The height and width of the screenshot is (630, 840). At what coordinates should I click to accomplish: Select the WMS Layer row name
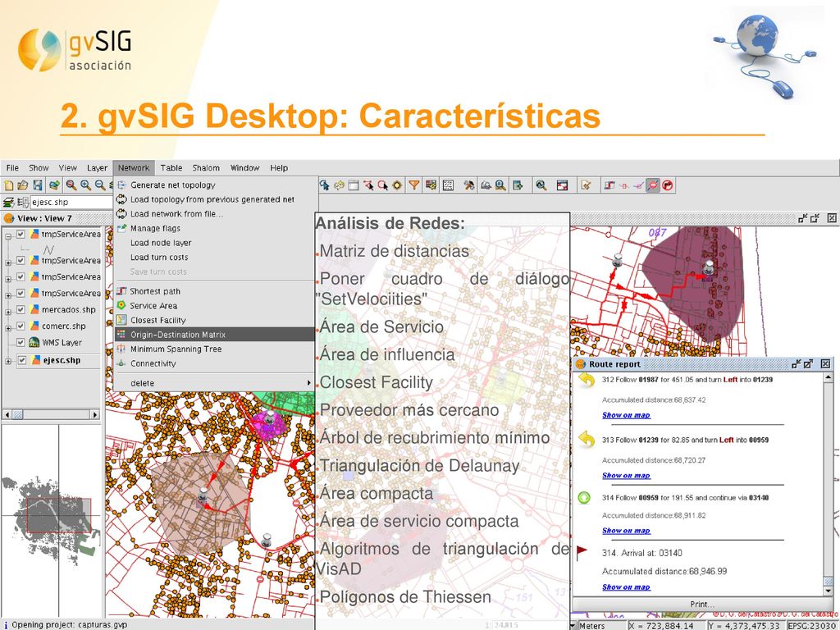[62, 342]
